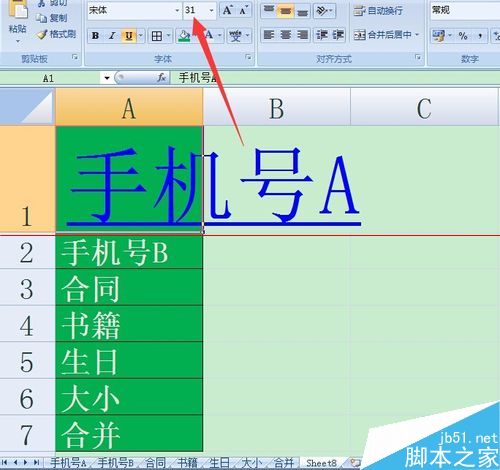Open the 合并后居中 dropdown arrow
This screenshot has width=500, height=470.
click(x=417, y=35)
